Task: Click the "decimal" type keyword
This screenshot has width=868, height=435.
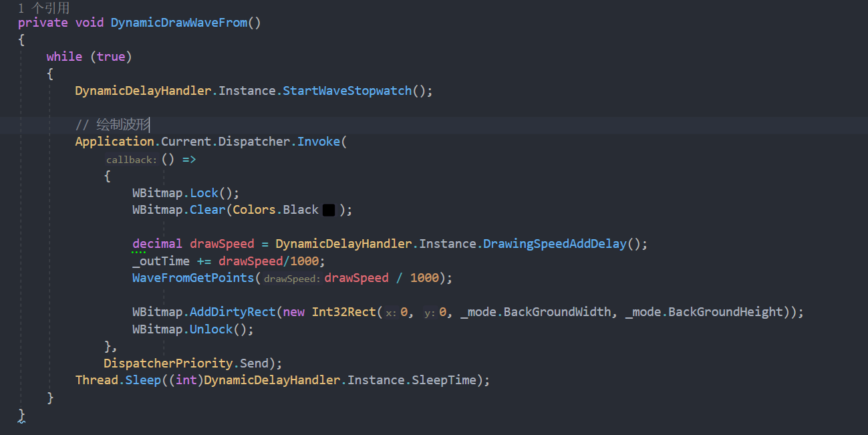Action: click(157, 244)
